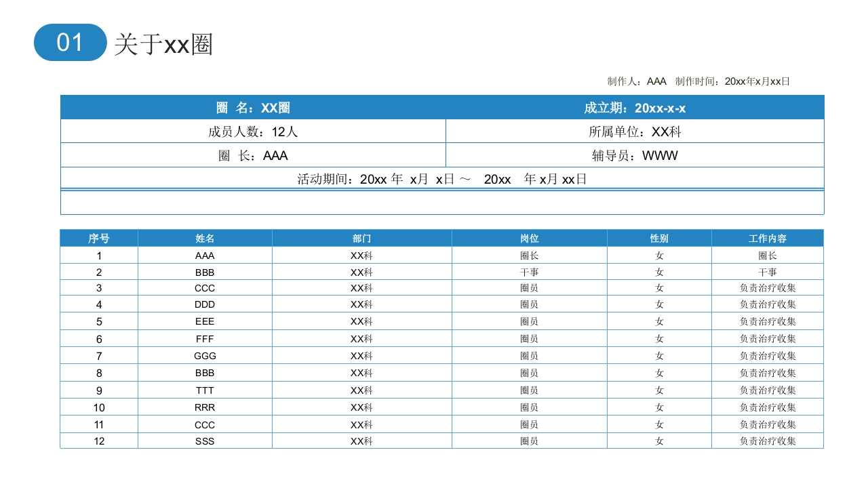Screen dimensions: 868x488
Task: Select the 圈长：AAA info cell
Action: coord(253,155)
